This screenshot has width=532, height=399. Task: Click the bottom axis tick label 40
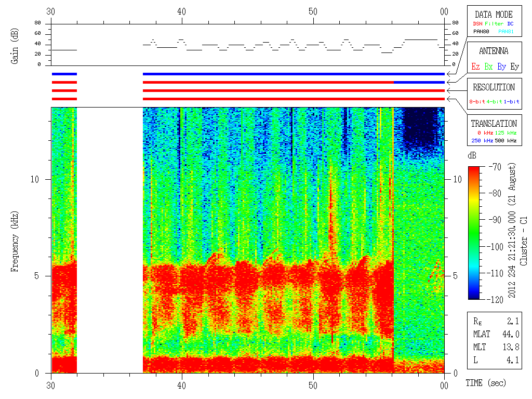pyautogui.click(x=181, y=385)
